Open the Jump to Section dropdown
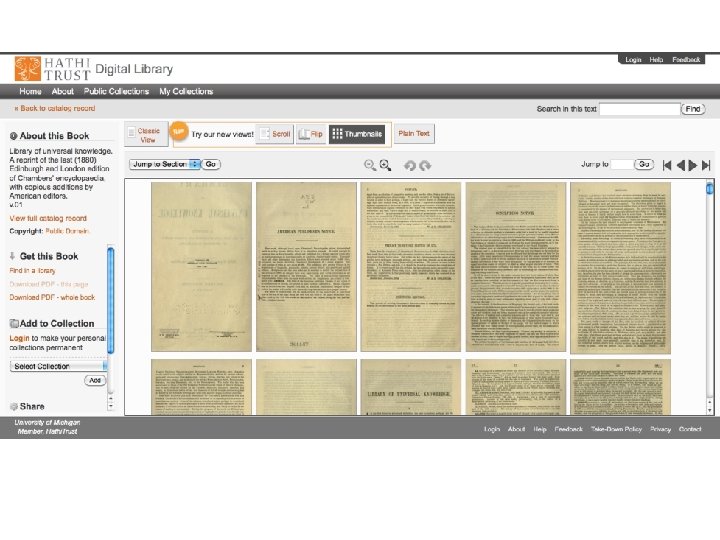Screen dimensions: 720x540 point(165,164)
